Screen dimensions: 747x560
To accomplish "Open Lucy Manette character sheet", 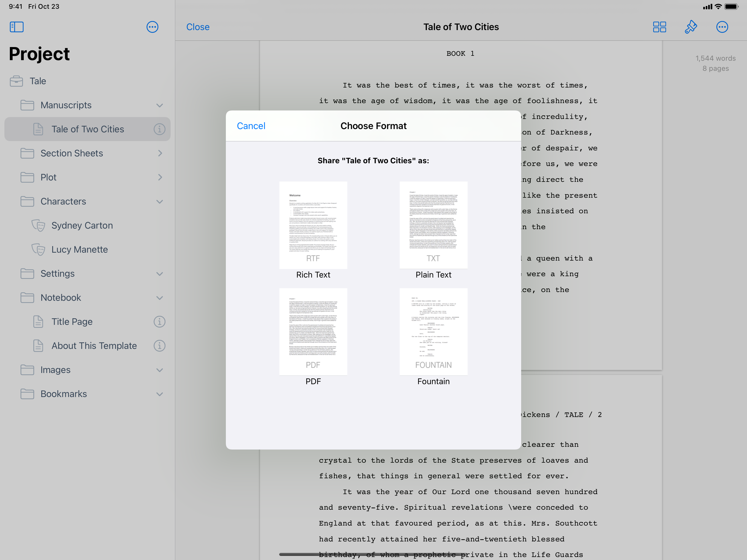I will [x=80, y=249].
